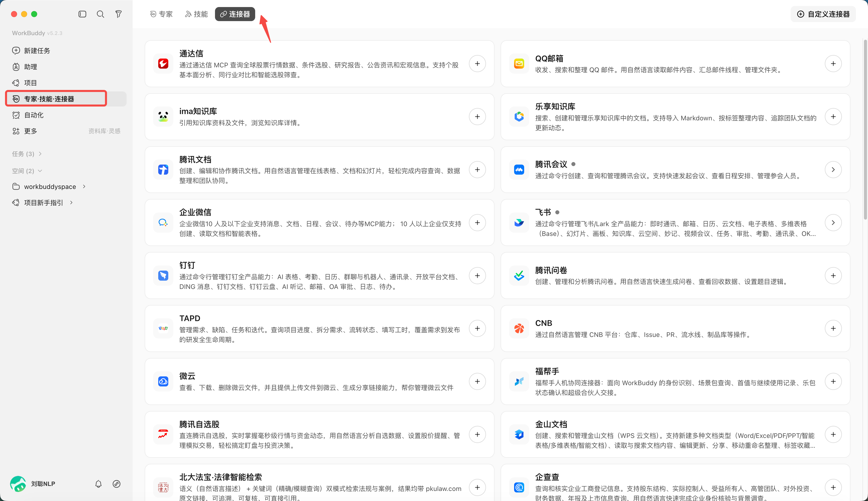Toggle the sidebar panel icon

tap(82, 14)
